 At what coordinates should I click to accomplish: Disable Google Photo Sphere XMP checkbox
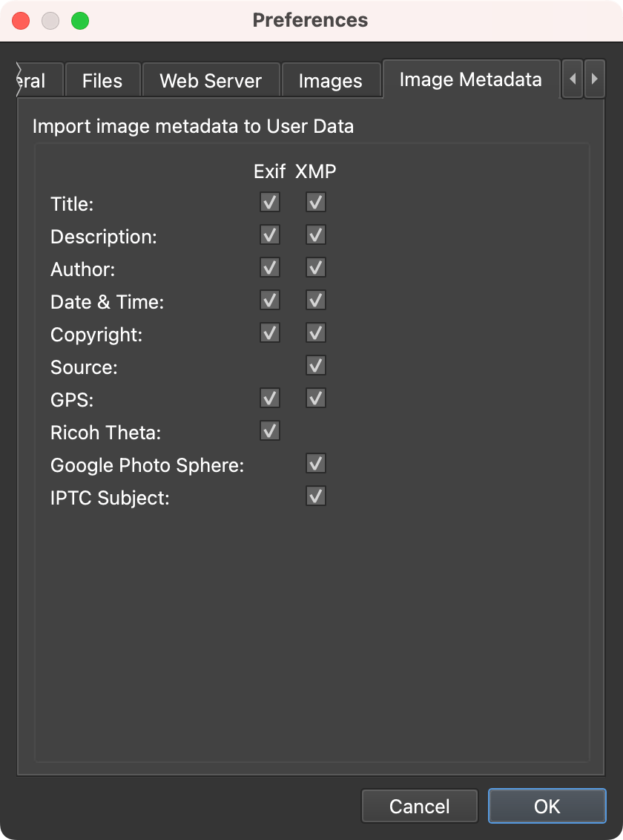316,464
